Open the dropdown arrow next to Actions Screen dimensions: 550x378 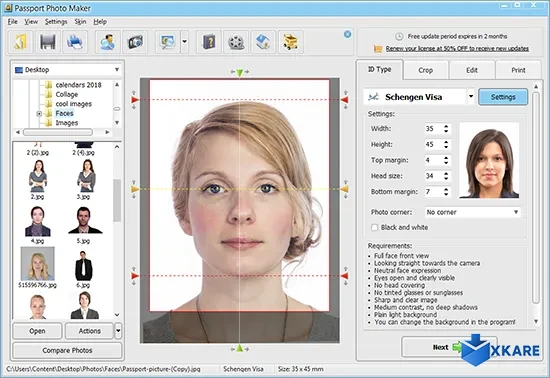coord(118,331)
